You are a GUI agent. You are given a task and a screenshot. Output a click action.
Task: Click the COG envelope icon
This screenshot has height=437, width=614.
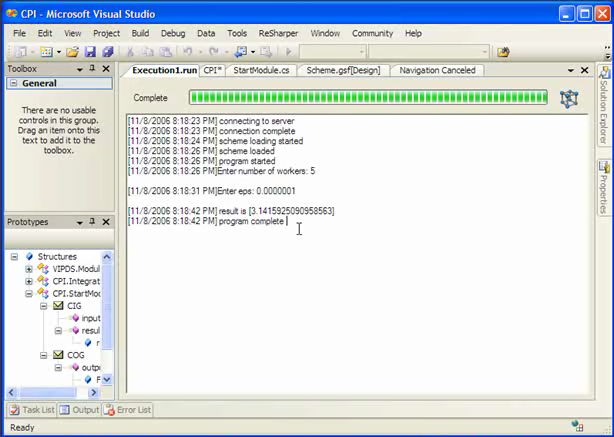click(58, 355)
